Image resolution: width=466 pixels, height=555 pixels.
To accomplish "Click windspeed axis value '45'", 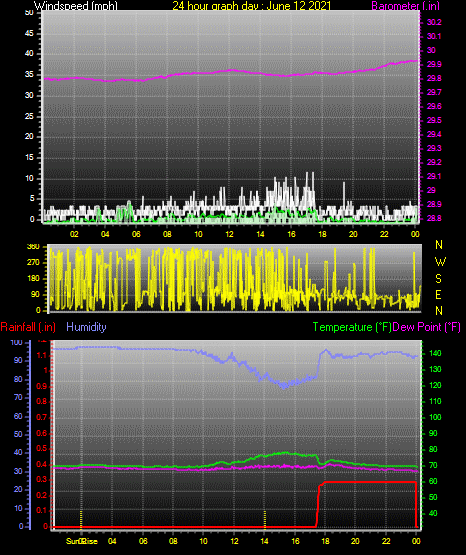I will (29, 33).
